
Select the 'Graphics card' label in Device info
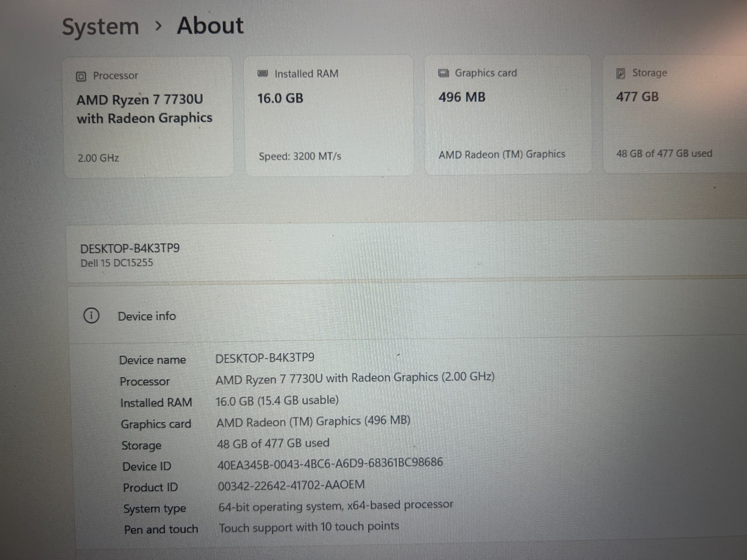pos(156,424)
